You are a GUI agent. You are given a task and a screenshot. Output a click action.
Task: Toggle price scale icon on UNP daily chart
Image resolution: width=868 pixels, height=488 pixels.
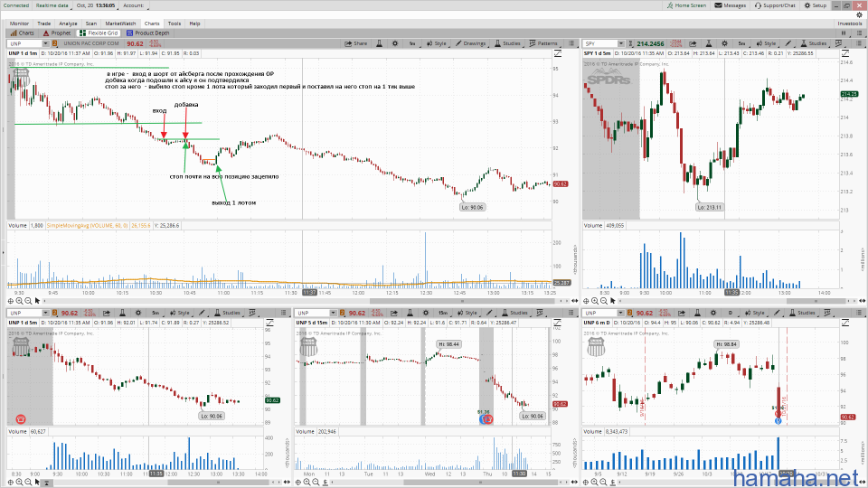[845, 323]
